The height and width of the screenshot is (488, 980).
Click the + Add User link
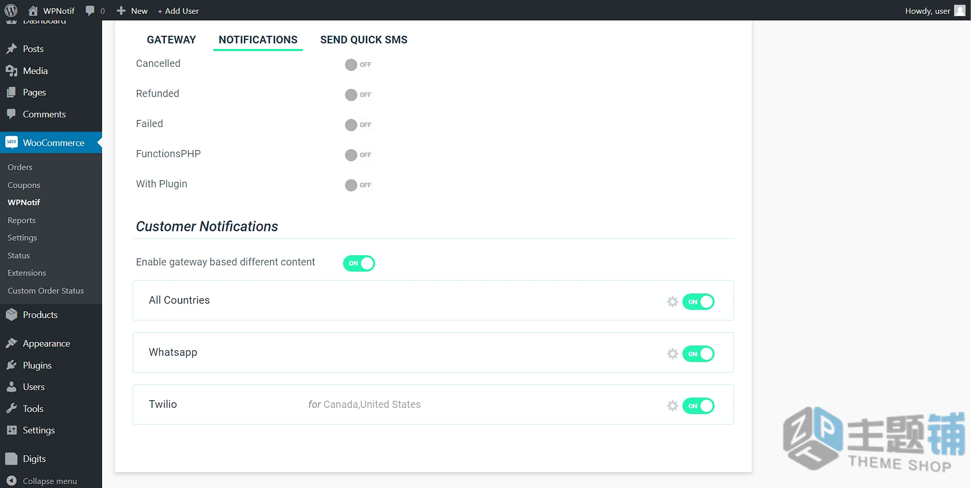(x=178, y=11)
